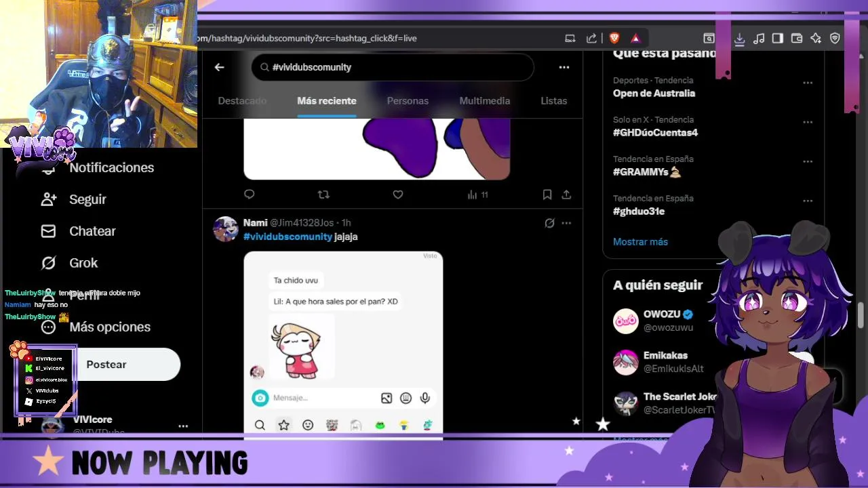Open the Brave VPN shield icon
Screen dimensions: 868x488
pyautogui.click(x=835, y=39)
